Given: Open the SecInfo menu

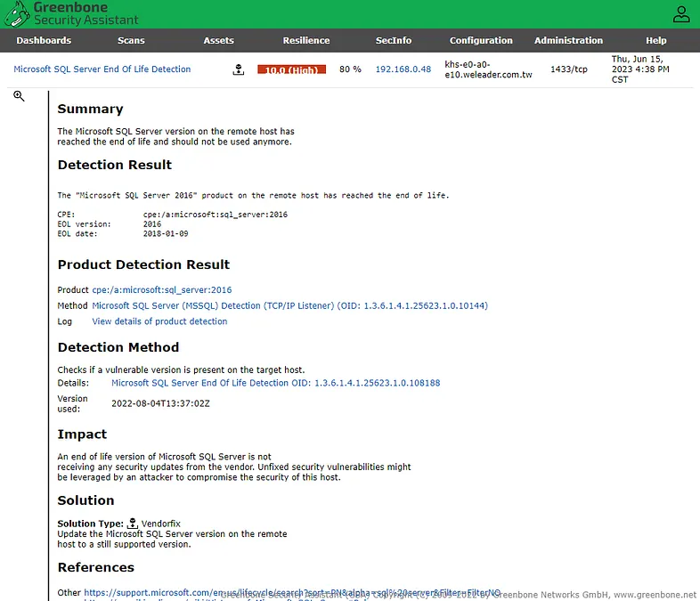Looking at the screenshot, I should click(394, 41).
